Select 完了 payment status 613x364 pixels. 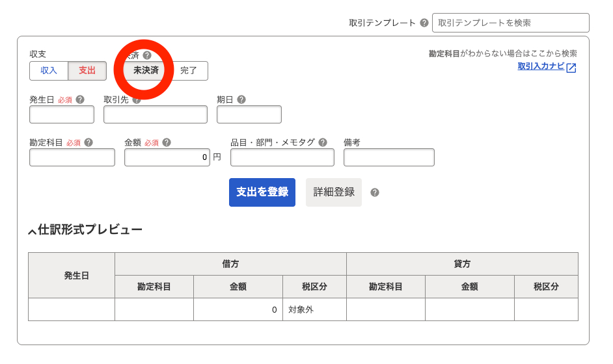(x=189, y=71)
